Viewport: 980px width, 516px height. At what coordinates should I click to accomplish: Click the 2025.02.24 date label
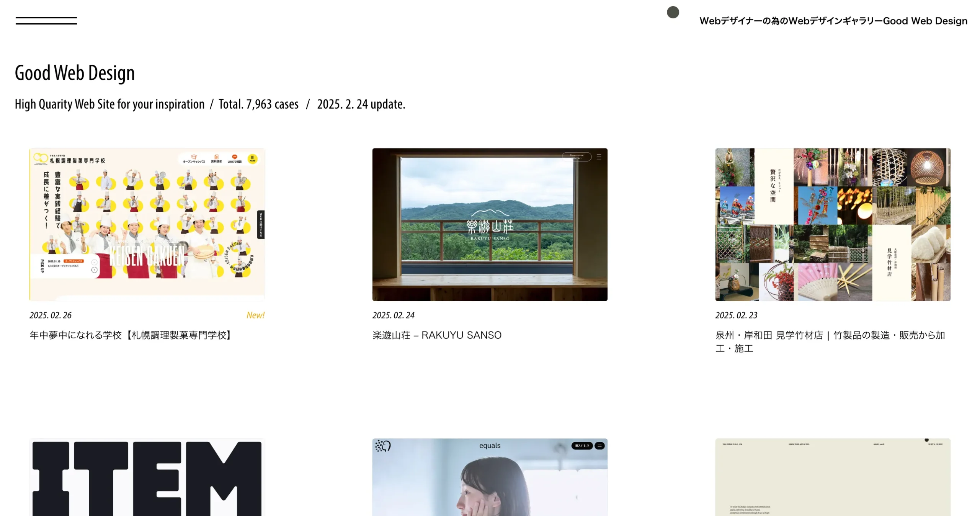393,315
